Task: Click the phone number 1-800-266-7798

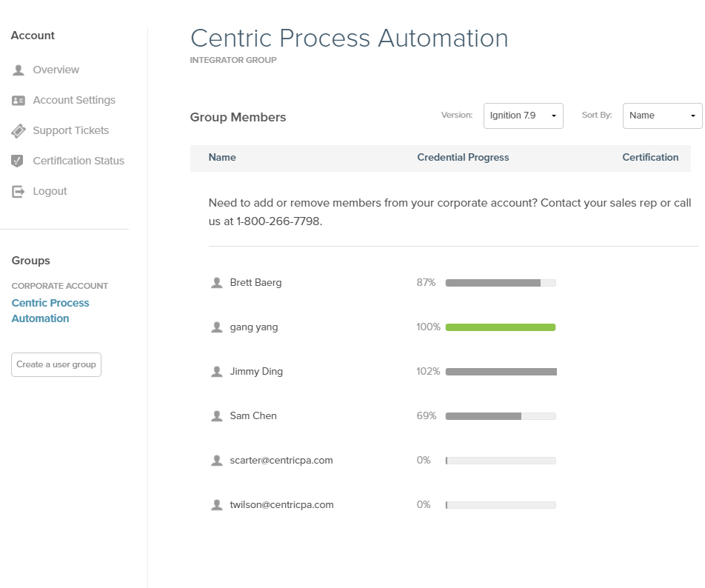Action: (x=278, y=221)
